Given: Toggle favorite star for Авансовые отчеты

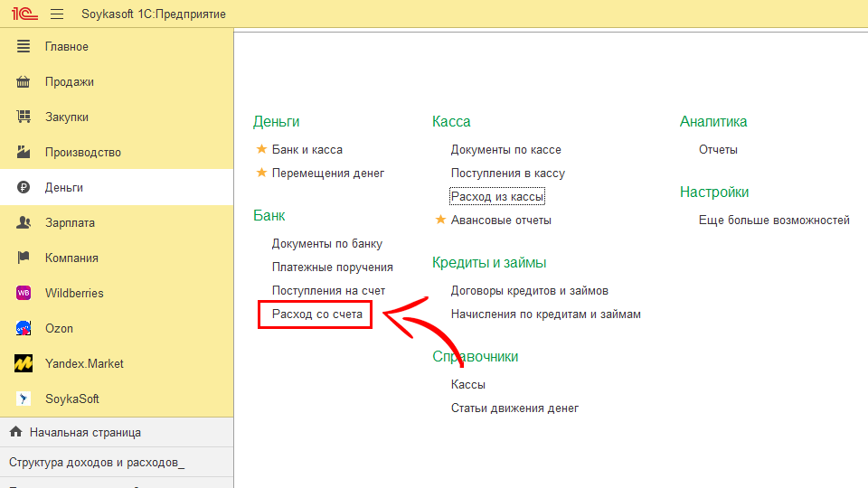Looking at the screenshot, I should tap(441, 221).
